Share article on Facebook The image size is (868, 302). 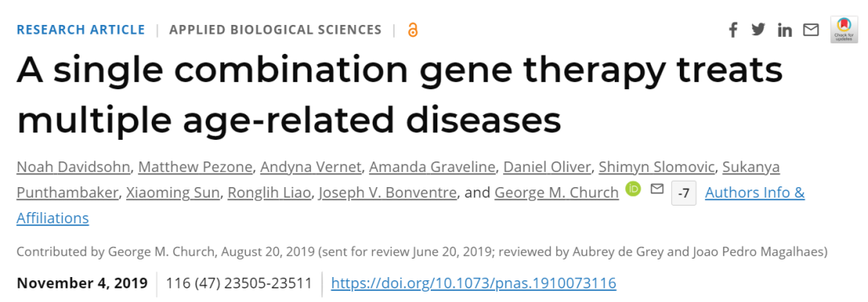(x=733, y=30)
